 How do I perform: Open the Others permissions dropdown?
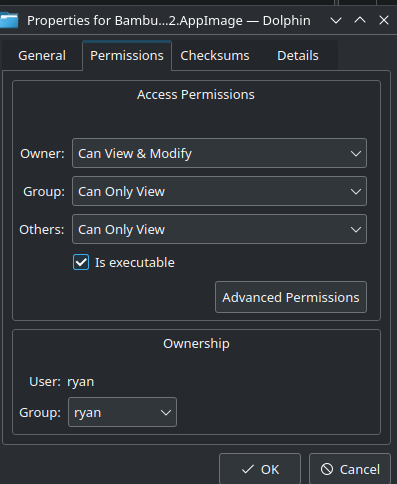click(x=219, y=229)
